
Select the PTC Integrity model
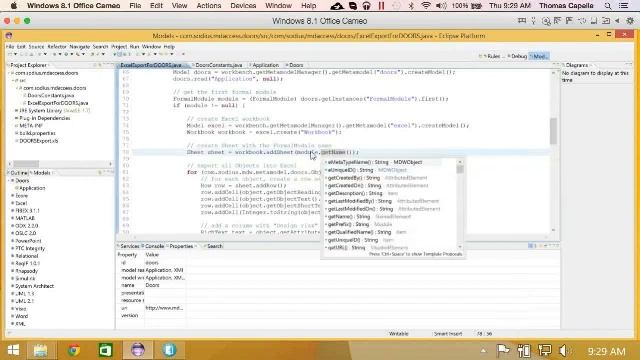(30, 249)
